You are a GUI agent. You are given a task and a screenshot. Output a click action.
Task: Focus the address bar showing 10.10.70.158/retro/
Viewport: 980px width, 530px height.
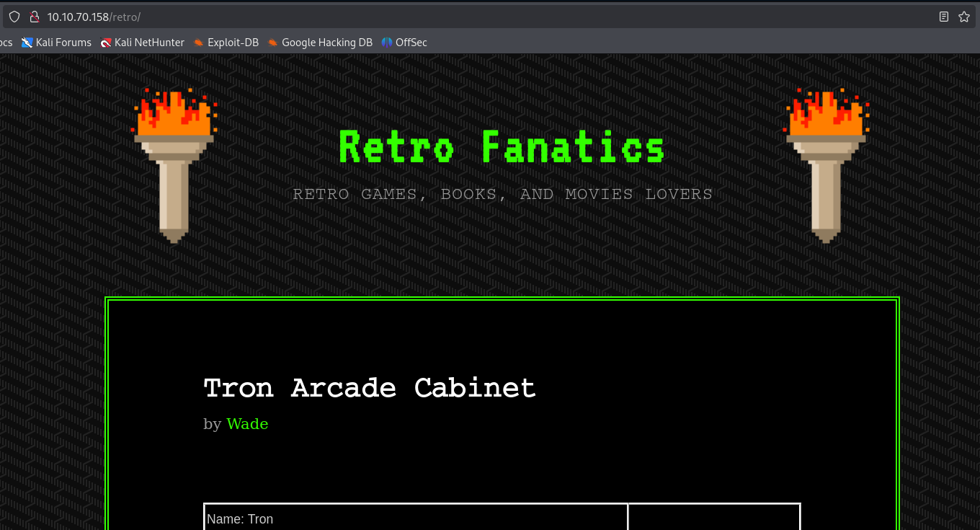pyautogui.click(x=432, y=17)
